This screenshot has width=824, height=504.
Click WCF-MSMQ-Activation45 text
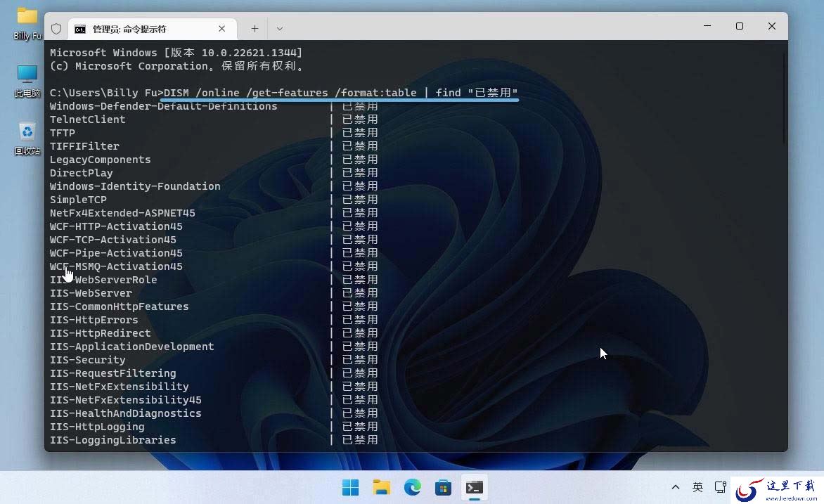point(116,266)
